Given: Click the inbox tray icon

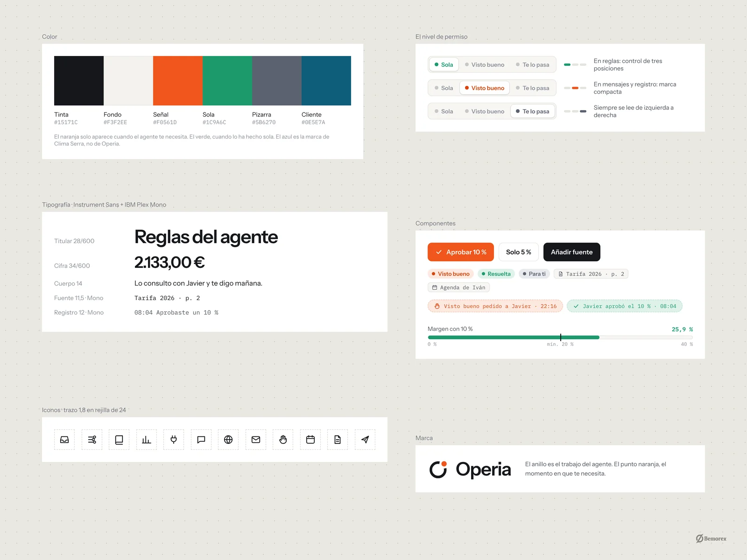Looking at the screenshot, I should point(64,440).
